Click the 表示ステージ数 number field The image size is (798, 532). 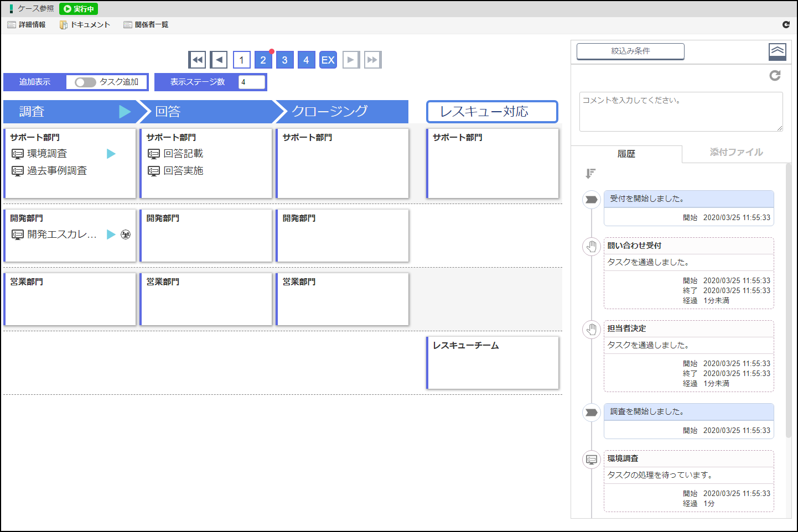[251, 82]
